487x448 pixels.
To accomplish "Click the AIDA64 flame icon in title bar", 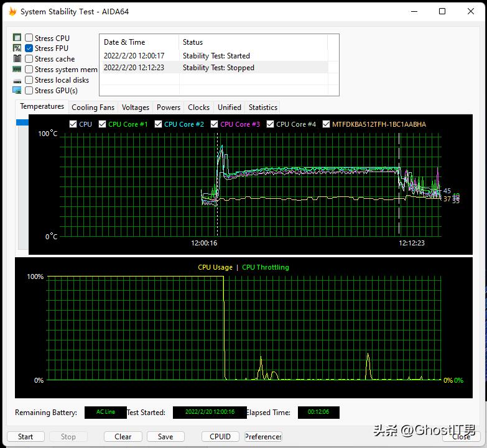I will pyautogui.click(x=12, y=11).
